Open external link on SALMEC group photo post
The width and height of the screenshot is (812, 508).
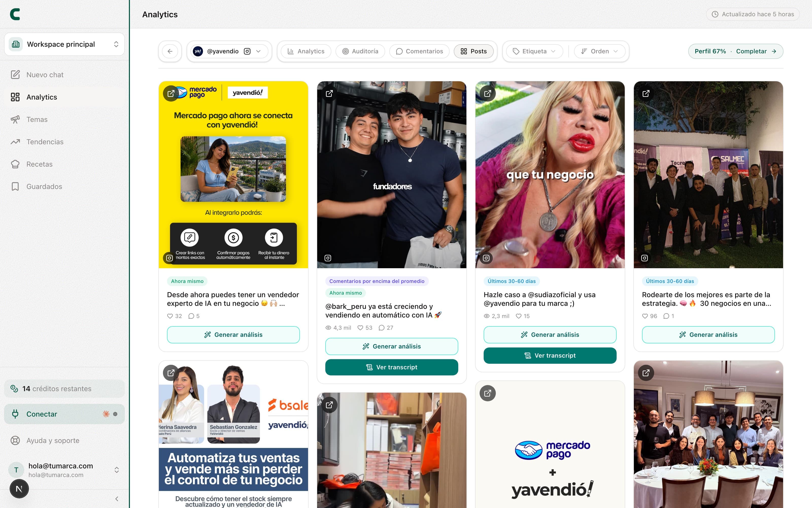[x=646, y=93]
